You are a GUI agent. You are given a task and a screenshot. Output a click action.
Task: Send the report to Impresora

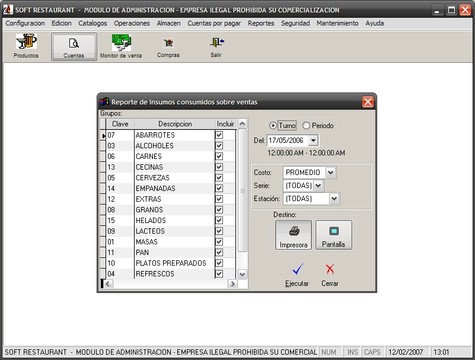click(293, 235)
